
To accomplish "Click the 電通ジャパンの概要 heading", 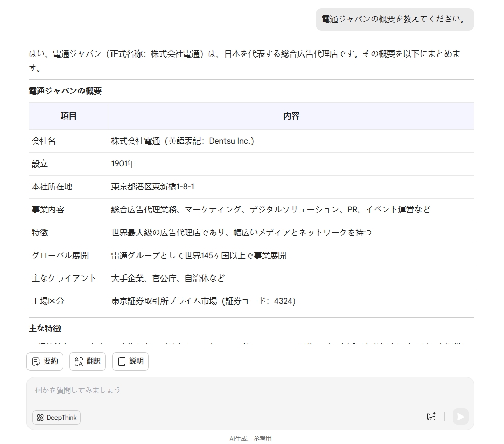I will tap(65, 91).
